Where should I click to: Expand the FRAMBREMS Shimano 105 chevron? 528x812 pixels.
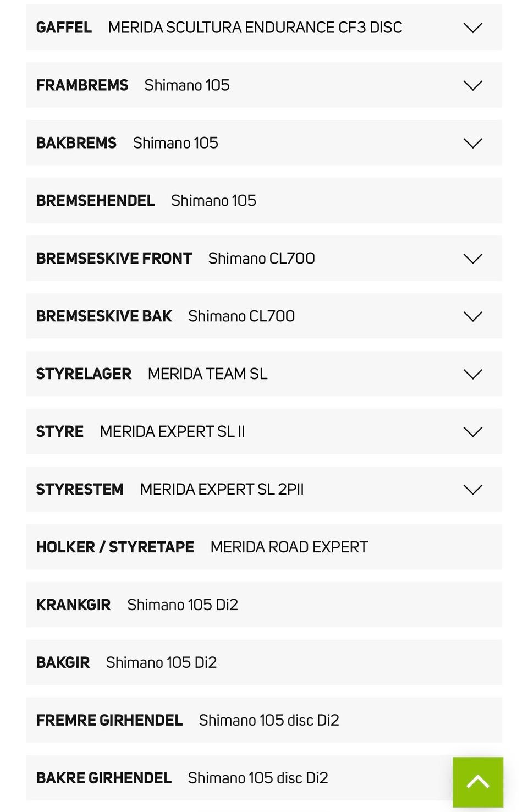[472, 85]
